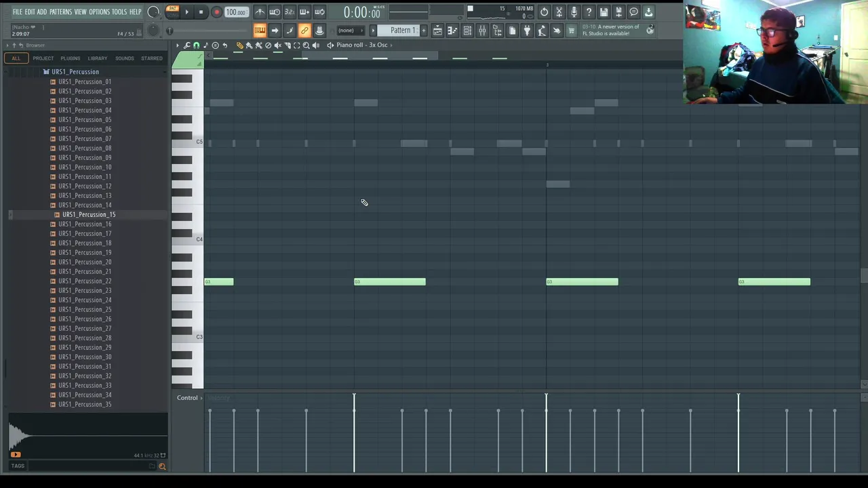The height and width of the screenshot is (488, 868).
Task: Select URS1_Percussion_15 sample
Action: click(x=89, y=215)
